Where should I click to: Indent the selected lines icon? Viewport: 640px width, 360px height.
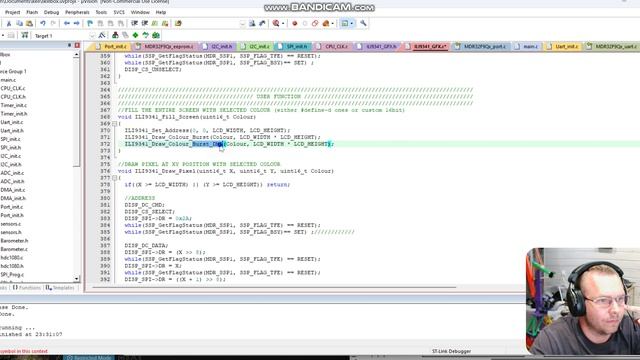click(x=134, y=24)
